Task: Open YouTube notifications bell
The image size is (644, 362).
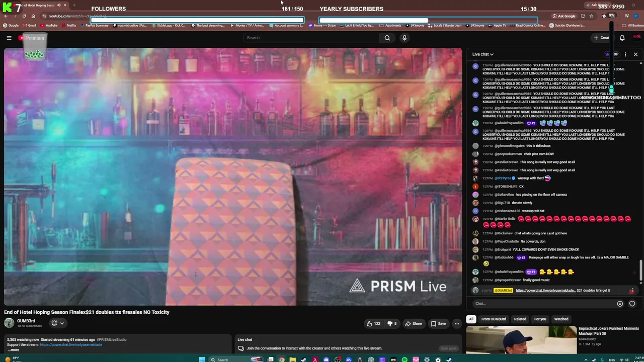Action: [x=622, y=38]
